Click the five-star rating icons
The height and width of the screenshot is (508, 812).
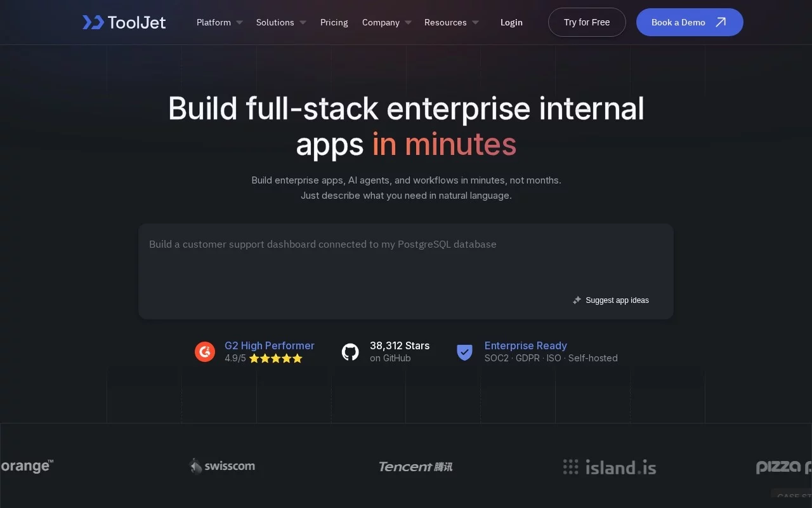(x=276, y=358)
